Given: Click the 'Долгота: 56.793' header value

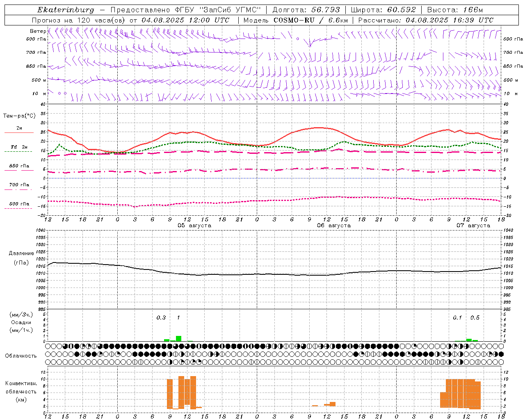Looking at the screenshot, I should point(306,10).
